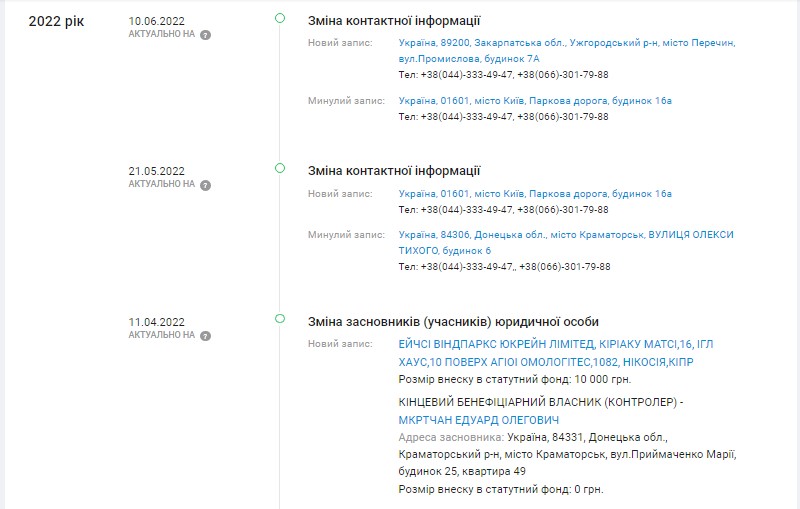
Task: Open Kyiv address link in 21.05.2022 new record
Action: click(x=535, y=194)
